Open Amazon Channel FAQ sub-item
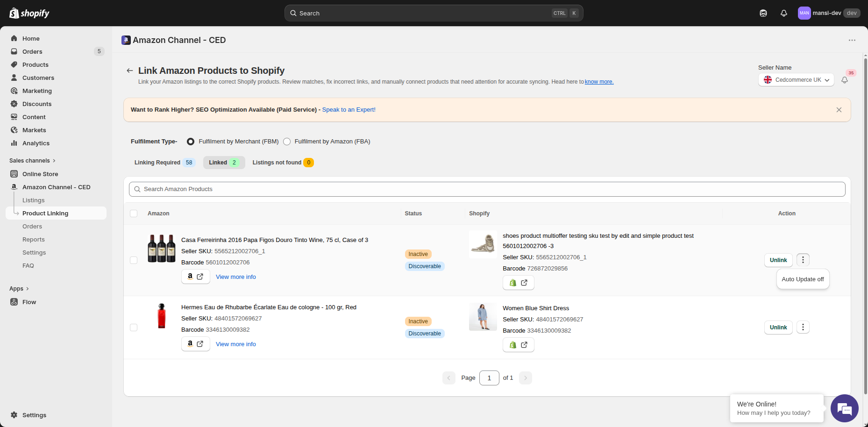Screen dimensions: 868x427 (28, 265)
